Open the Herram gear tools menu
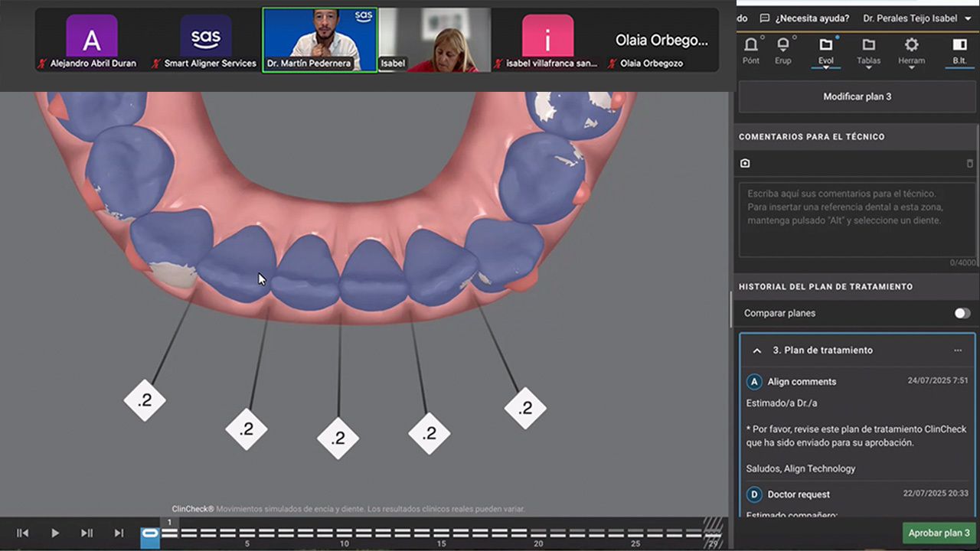The height and width of the screenshot is (551, 980). click(x=911, y=51)
